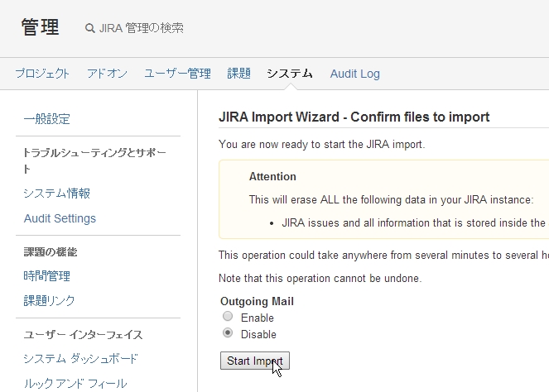Open ルック アンド フィール sidebar link
The height and width of the screenshot is (392, 549).
(75, 384)
